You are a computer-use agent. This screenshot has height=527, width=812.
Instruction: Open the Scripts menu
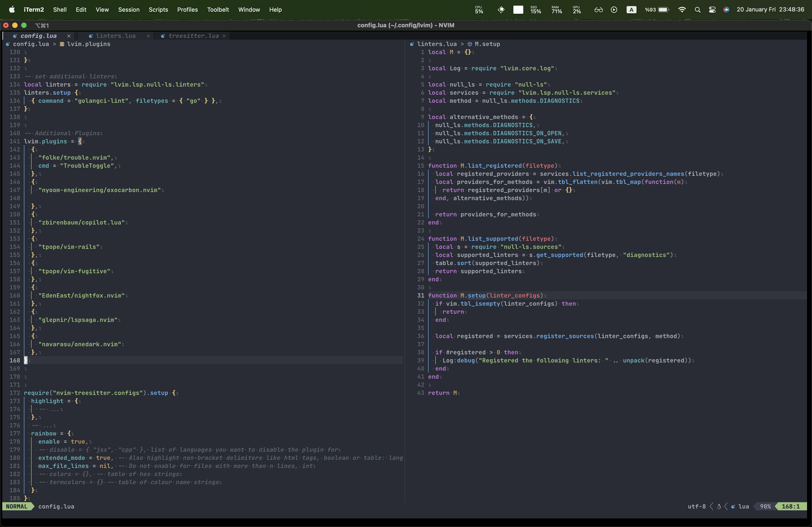(x=158, y=9)
